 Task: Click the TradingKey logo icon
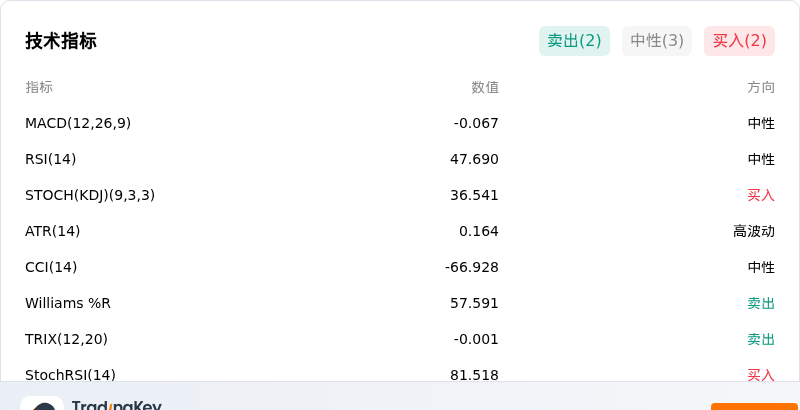[x=42, y=403]
